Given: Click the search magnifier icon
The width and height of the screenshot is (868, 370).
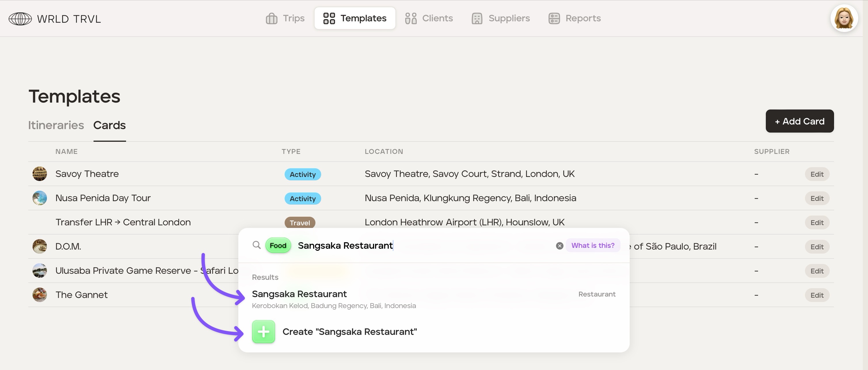Looking at the screenshot, I should pos(256,245).
